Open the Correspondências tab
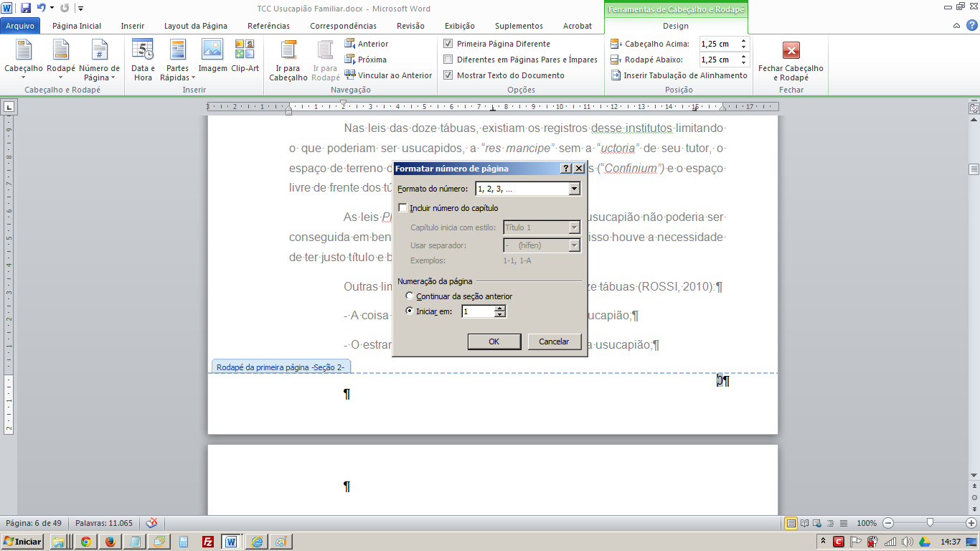This screenshot has height=551, width=980. (x=343, y=26)
